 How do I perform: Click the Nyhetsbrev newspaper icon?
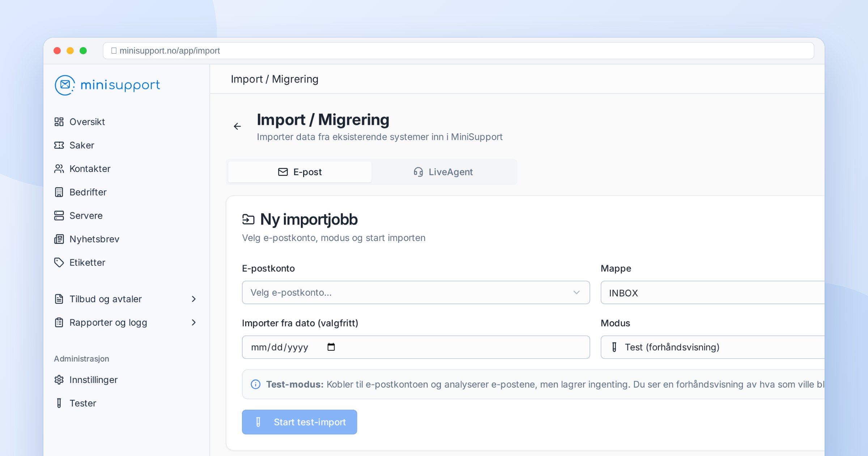coord(59,239)
